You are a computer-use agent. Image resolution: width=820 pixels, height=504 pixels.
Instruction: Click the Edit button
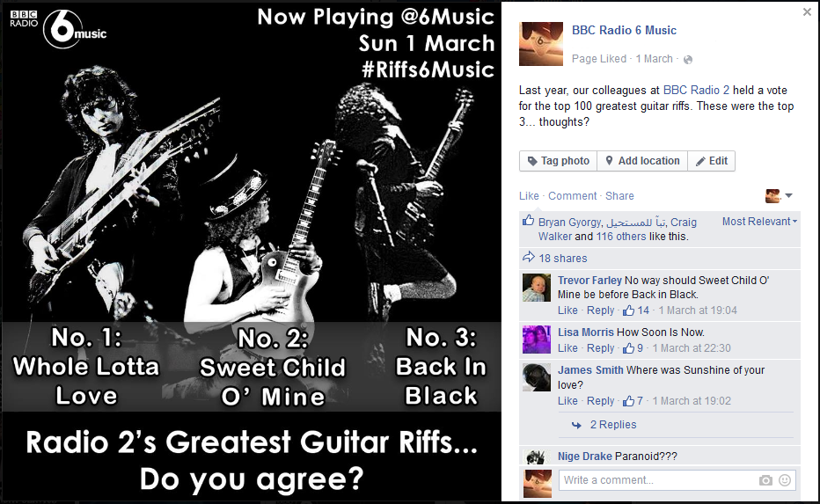coord(711,161)
